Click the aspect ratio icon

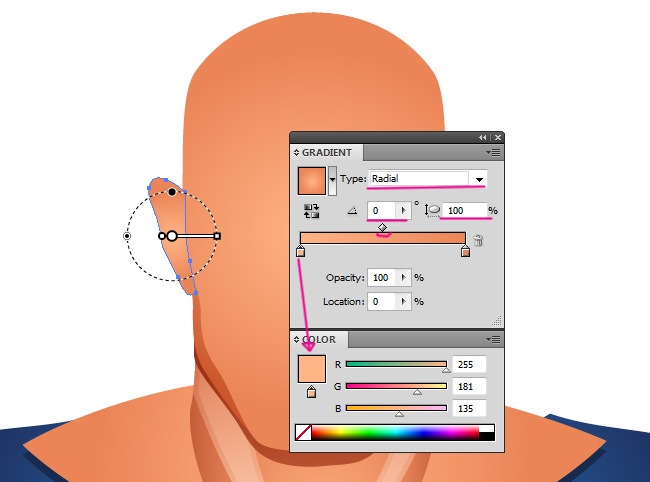pyautogui.click(x=432, y=211)
